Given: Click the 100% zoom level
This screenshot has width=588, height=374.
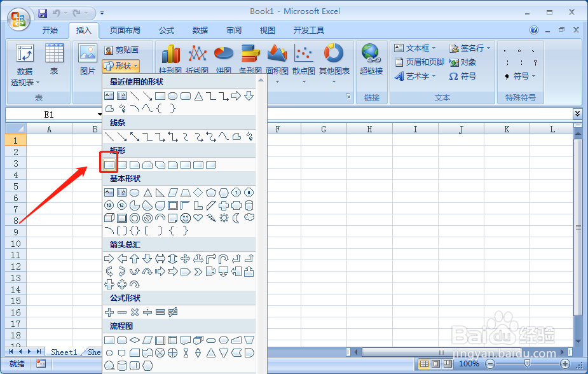Looking at the screenshot, I should click(x=468, y=363).
